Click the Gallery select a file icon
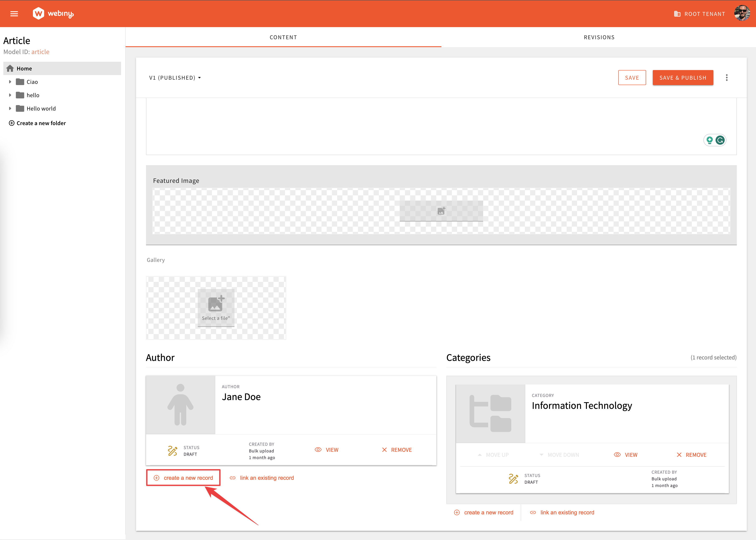The width and height of the screenshot is (756, 540). tap(216, 304)
